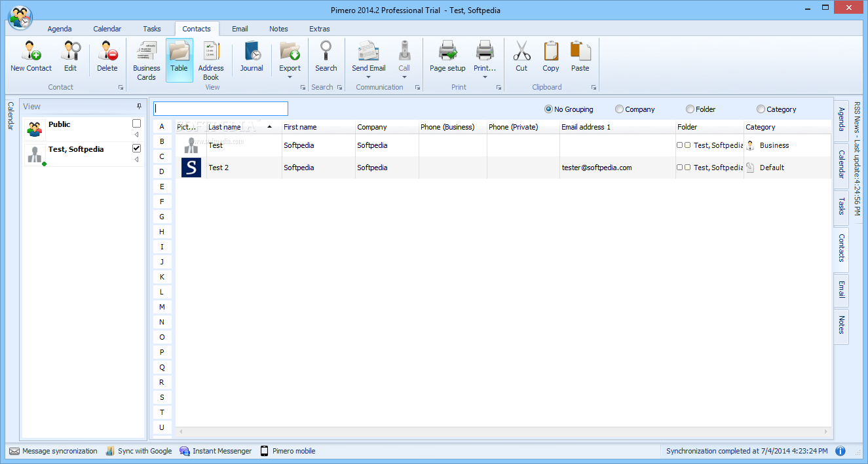Open the Calendar ribbon tab
This screenshot has width=868, height=464.
[107, 29]
